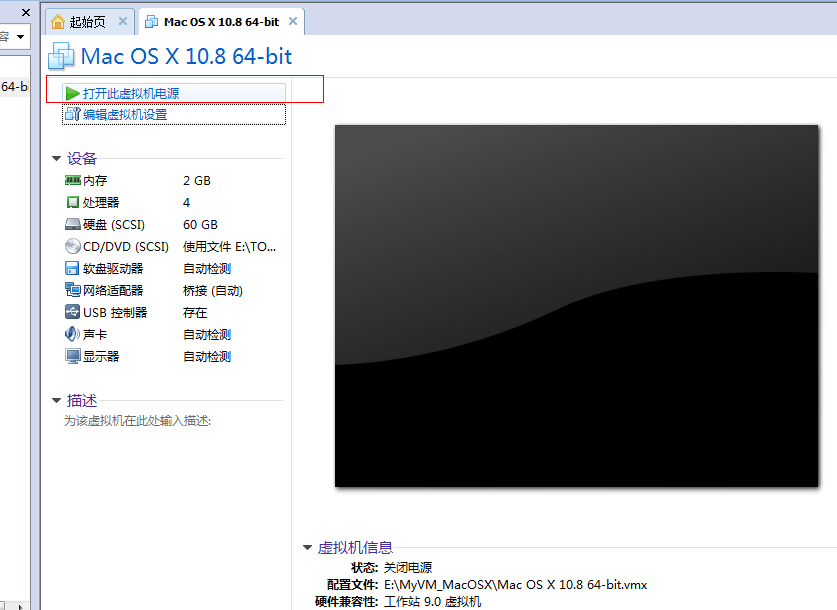Collapse the 描述 description section
The image size is (837, 610).
pos(57,400)
